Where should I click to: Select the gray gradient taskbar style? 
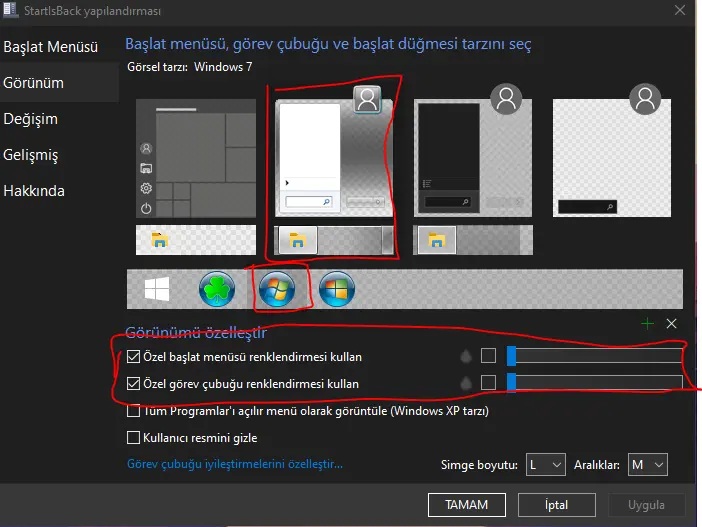pyautogui.click(x=473, y=240)
